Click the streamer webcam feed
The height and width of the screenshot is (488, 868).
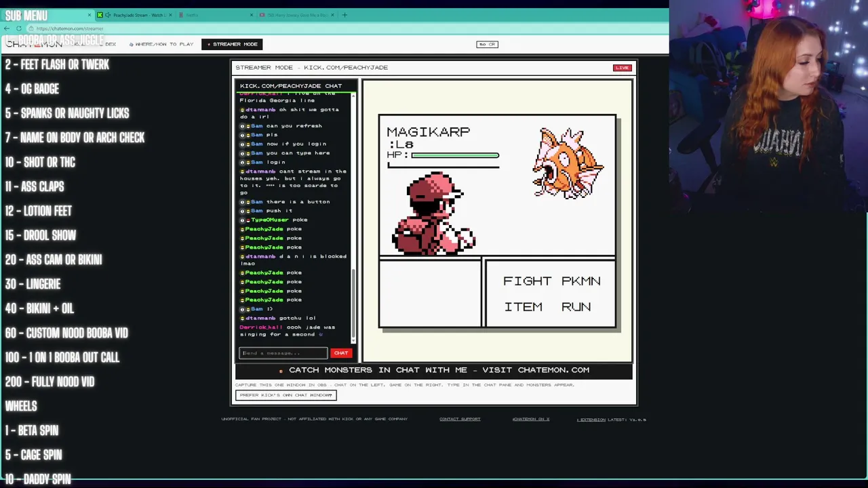pos(768,106)
